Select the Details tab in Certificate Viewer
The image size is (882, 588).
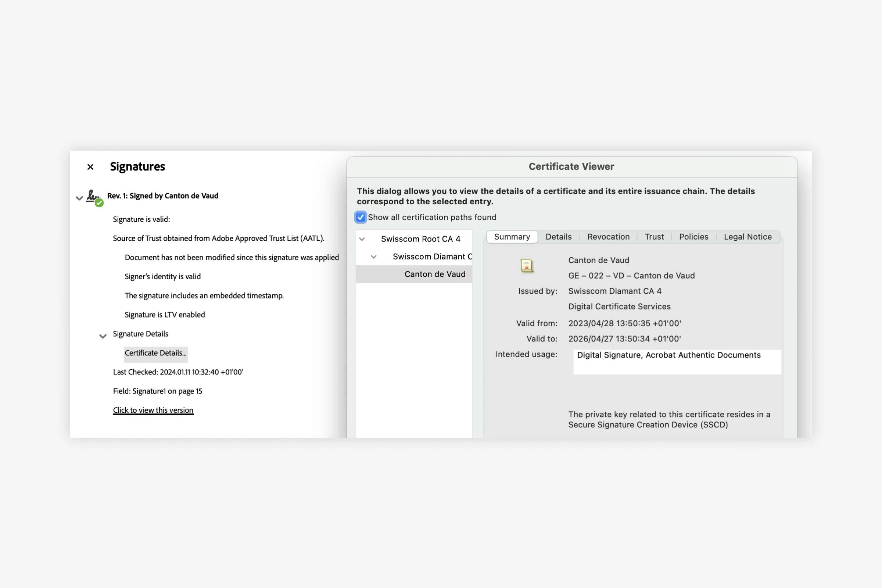pyautogui.click(x=559, y=236)
